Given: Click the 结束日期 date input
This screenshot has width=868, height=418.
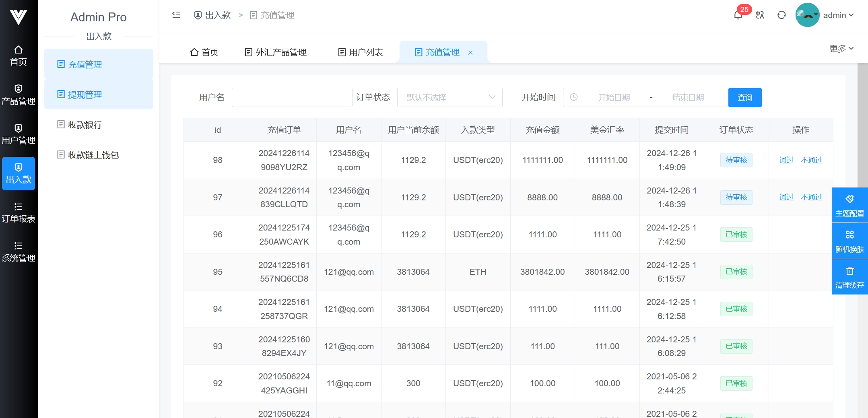Looking at the screenshot, I should pos(688,97).
